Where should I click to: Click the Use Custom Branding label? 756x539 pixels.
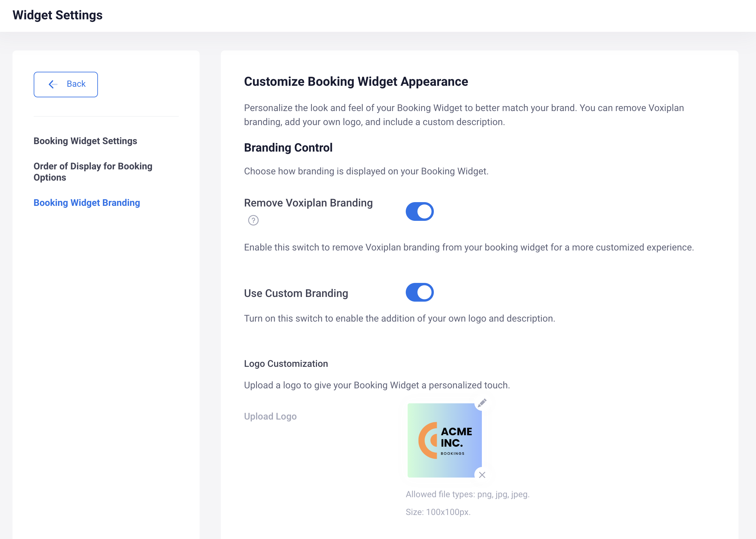(296, 294)
